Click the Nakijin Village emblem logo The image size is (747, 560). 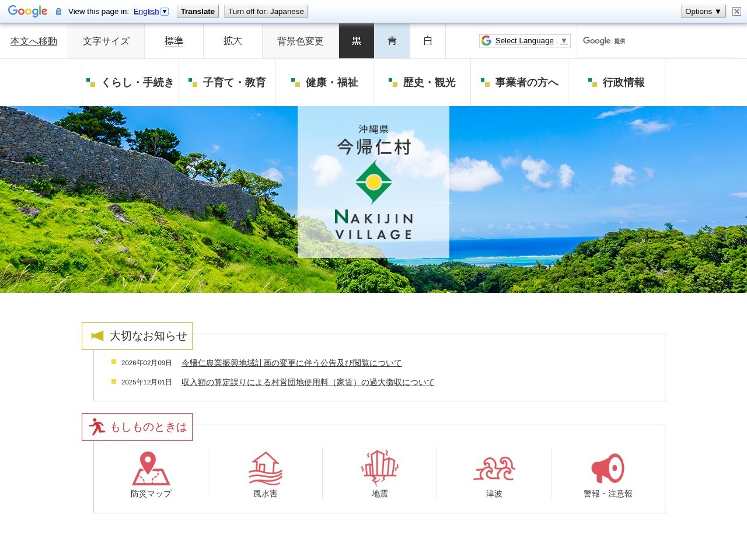(373, 183)
